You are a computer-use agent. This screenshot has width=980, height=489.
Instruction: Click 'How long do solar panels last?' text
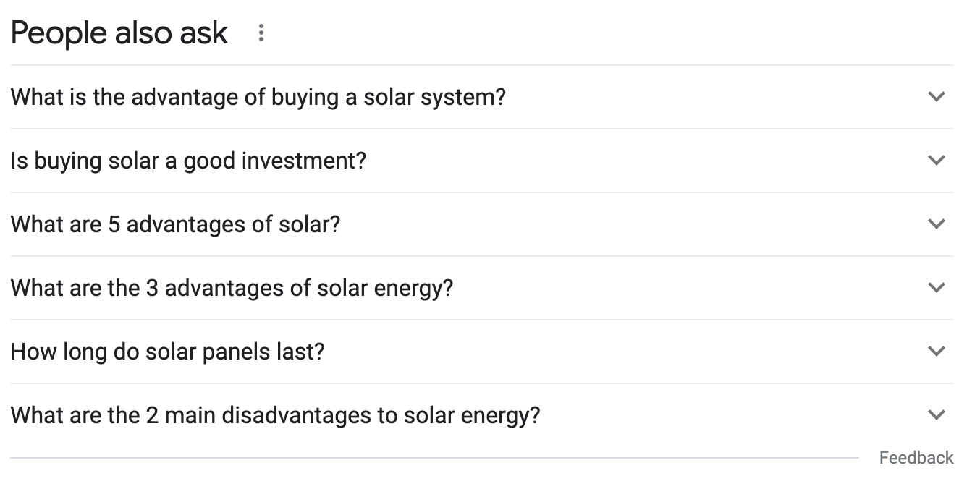pyautogui.click(x=167, y=352)
